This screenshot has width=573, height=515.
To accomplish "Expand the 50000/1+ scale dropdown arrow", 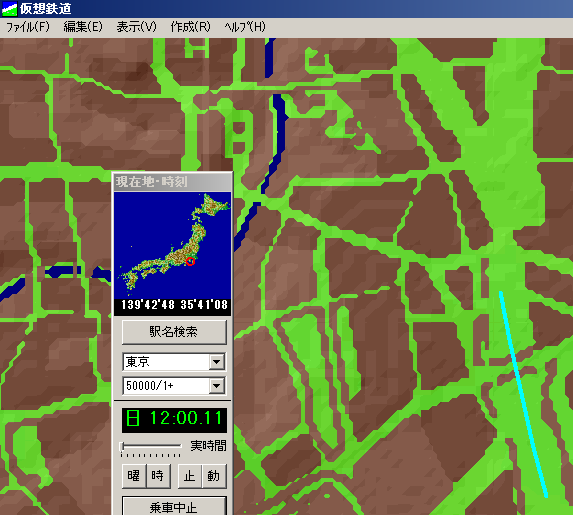I will coord(217,386).
